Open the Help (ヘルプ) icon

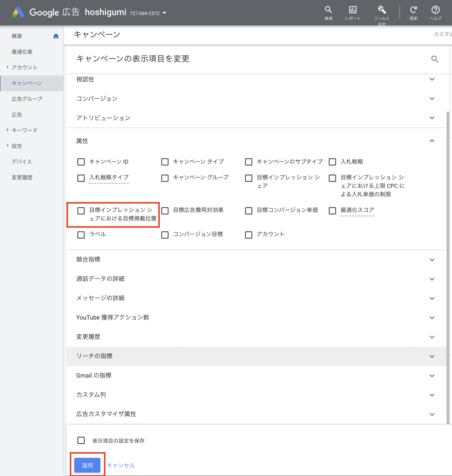pos(435,10)
